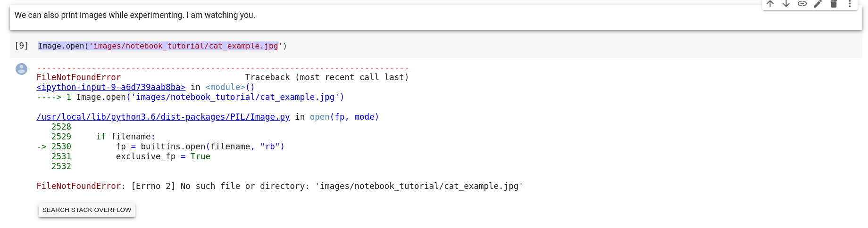Click the 'exclusive_fp = True' line 2531

click(163, 156)
